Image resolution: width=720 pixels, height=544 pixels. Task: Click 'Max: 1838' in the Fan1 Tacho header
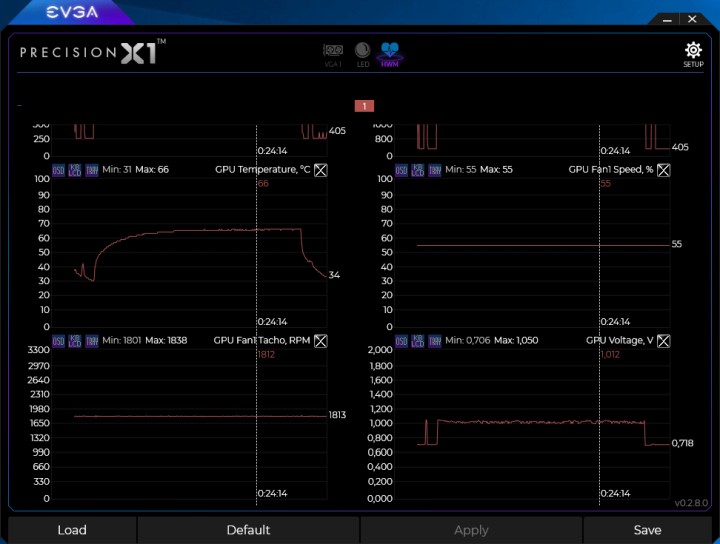coord(166,340)
